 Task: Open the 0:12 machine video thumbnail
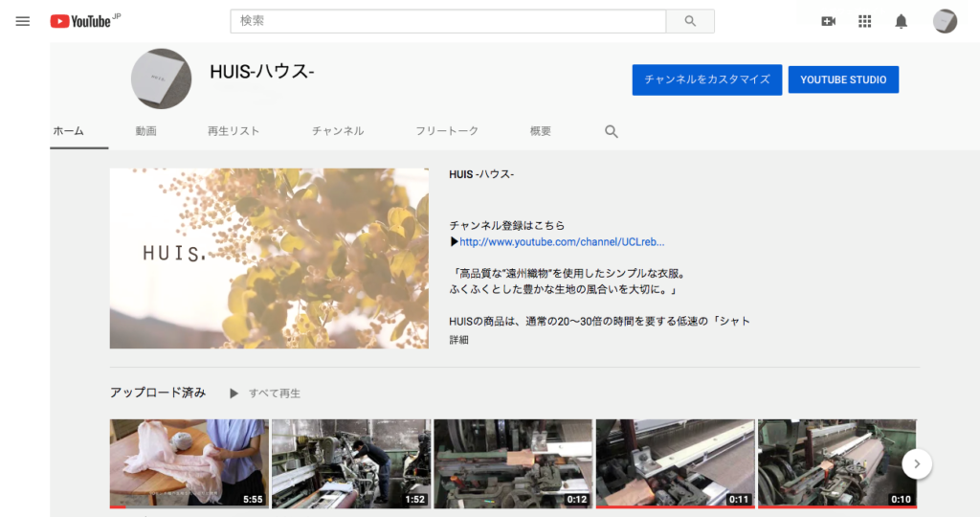tap(513, 463)
